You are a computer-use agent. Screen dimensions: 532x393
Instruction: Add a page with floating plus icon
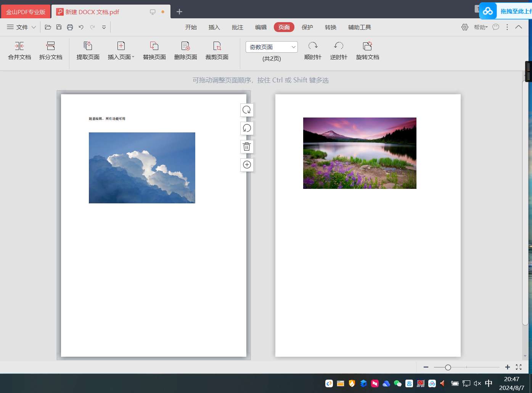point(247,165)
